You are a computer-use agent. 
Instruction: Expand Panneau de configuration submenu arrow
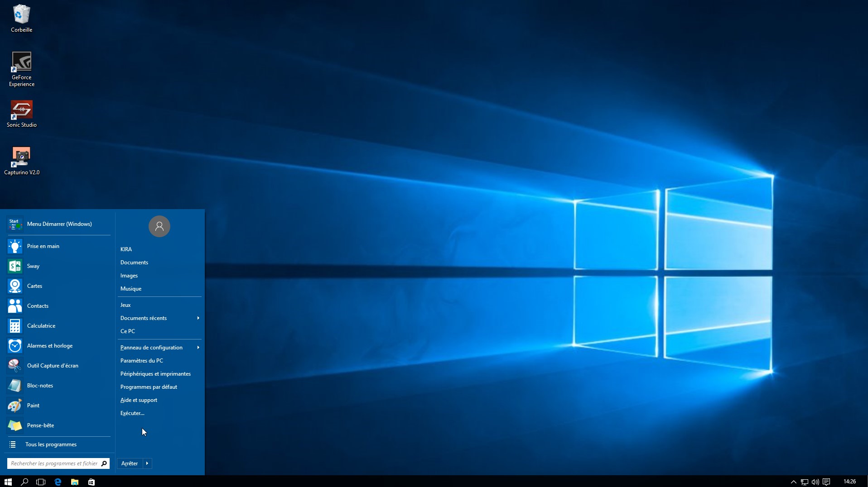point(198,348)
